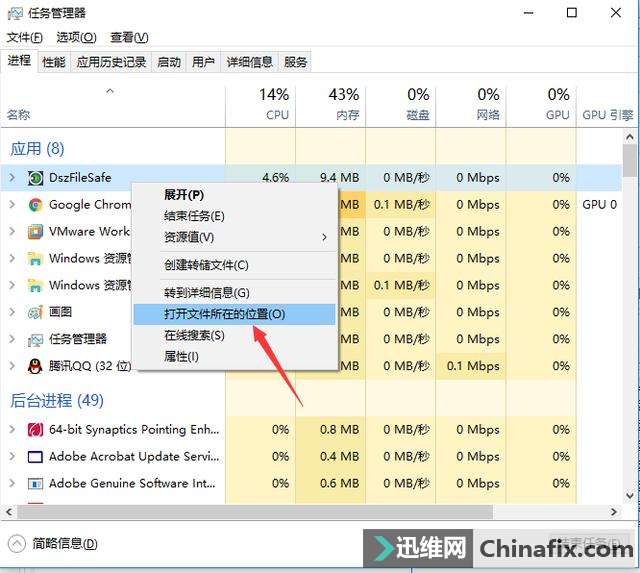640x573 pixels.
Task: Expand the Adobe Genuine Software row
Action: (x=12, y=483)
